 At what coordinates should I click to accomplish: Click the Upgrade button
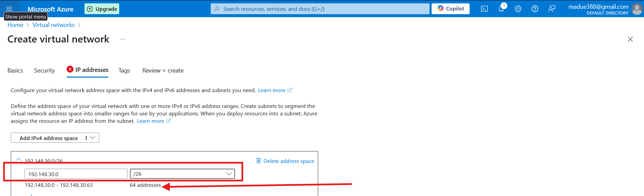tap(102, 9)
